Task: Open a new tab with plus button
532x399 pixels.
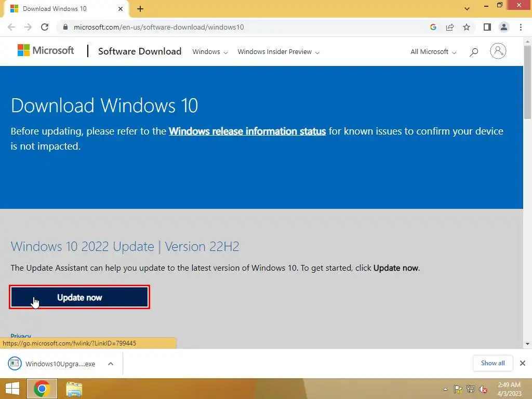Action: (140, 9)
